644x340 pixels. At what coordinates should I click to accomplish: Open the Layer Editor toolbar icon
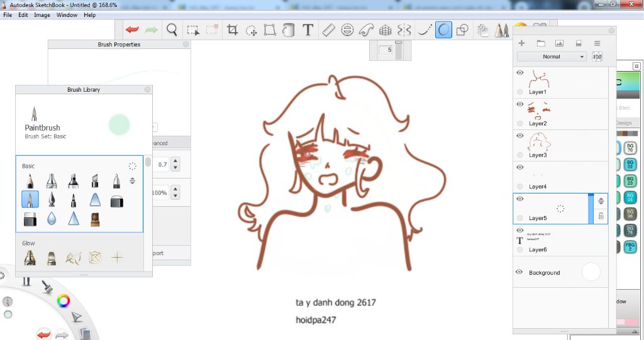pyautogui.click(x=483, y=30)
